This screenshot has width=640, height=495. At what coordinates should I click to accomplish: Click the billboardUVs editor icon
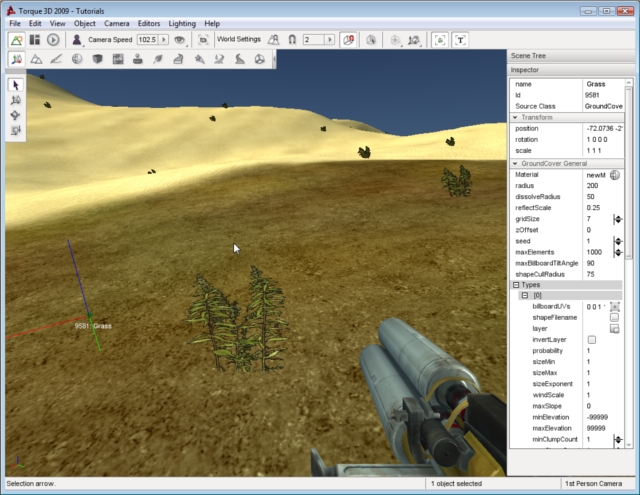click(x=615, y=306)
